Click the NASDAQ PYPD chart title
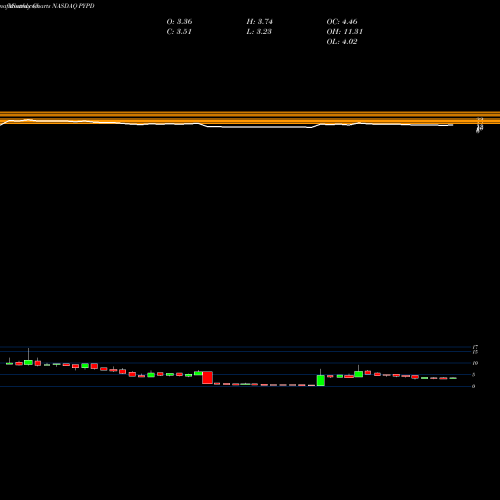This screenshot has height=500, width=500. pyautogui.click(x=74, y=6)
